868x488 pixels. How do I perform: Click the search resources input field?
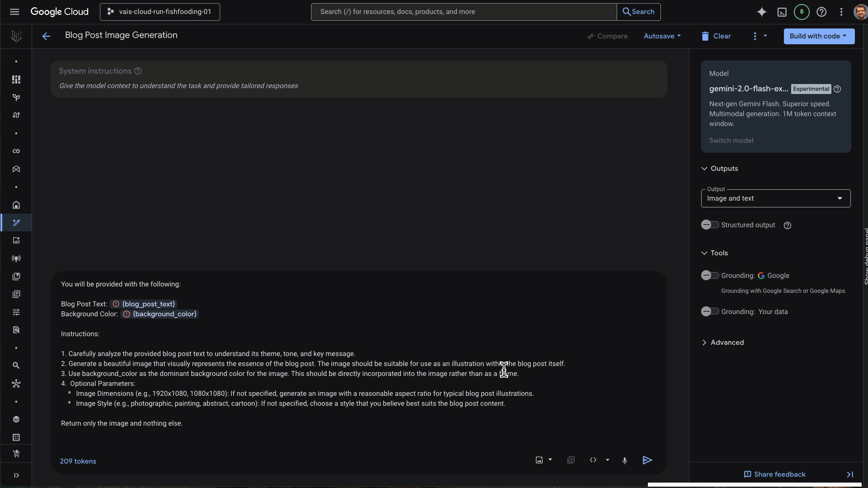(x=463, y=12)
